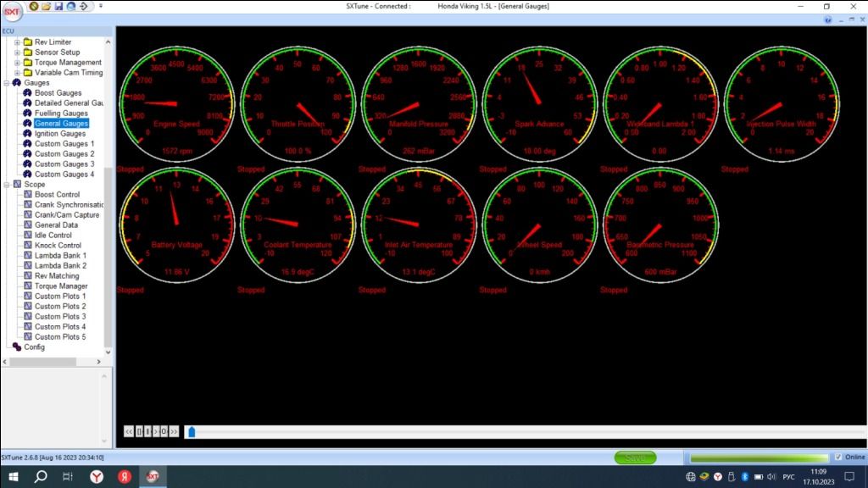The image size is (868, 488).
Task: Select Fuelling Gauges in the tree
Action: coord(61,114)
